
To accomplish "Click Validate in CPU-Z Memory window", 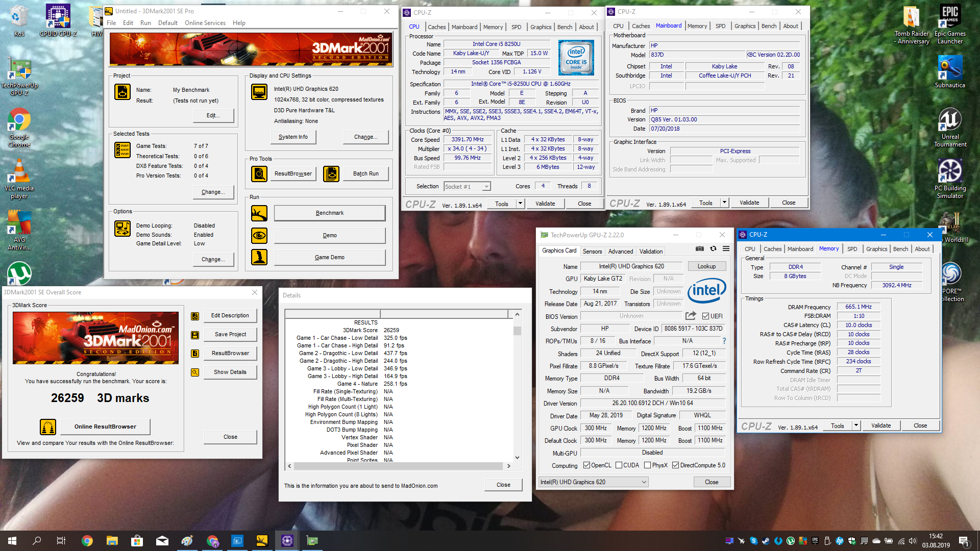I will coord(881,425).
